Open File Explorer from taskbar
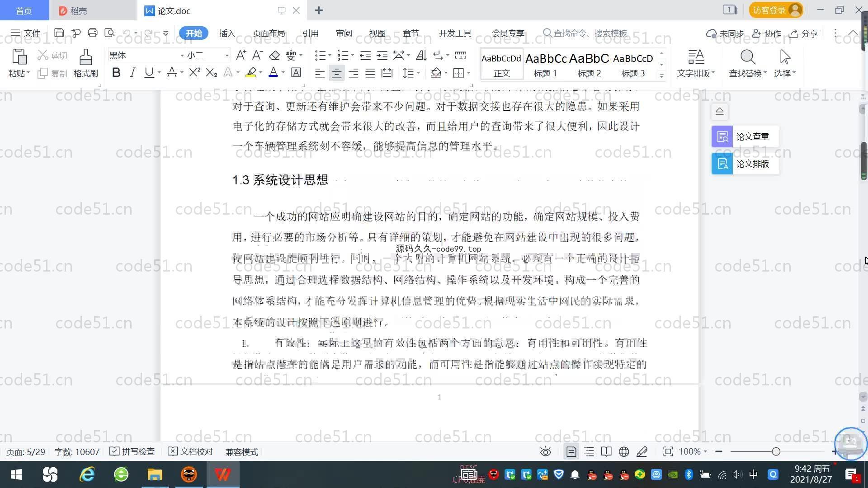Image resolution: width=868 pixels, height=488 pixels. click(155, 474)
